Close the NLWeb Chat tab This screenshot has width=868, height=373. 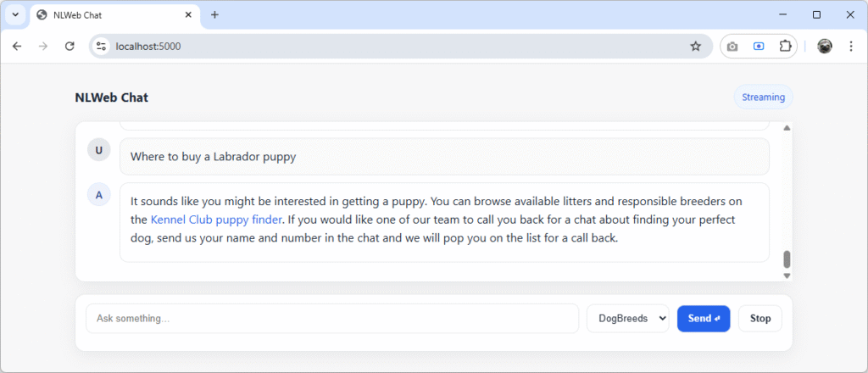point(188,15)
